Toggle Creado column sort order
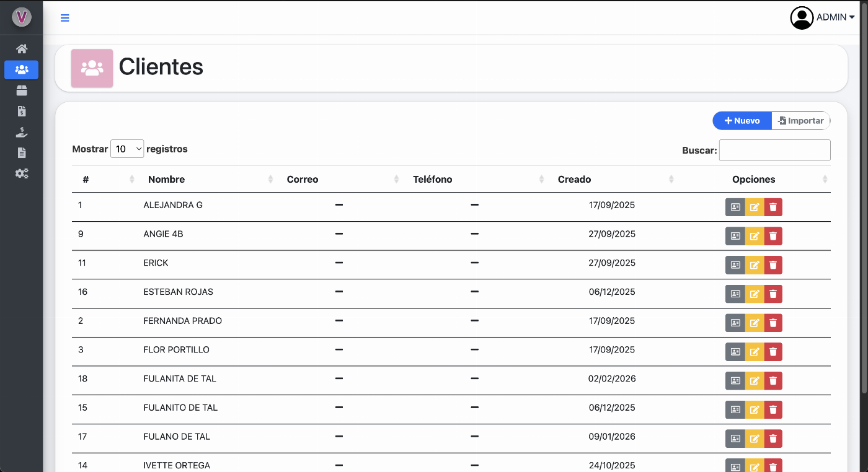 pyautogui.click(x=574, y=179)
